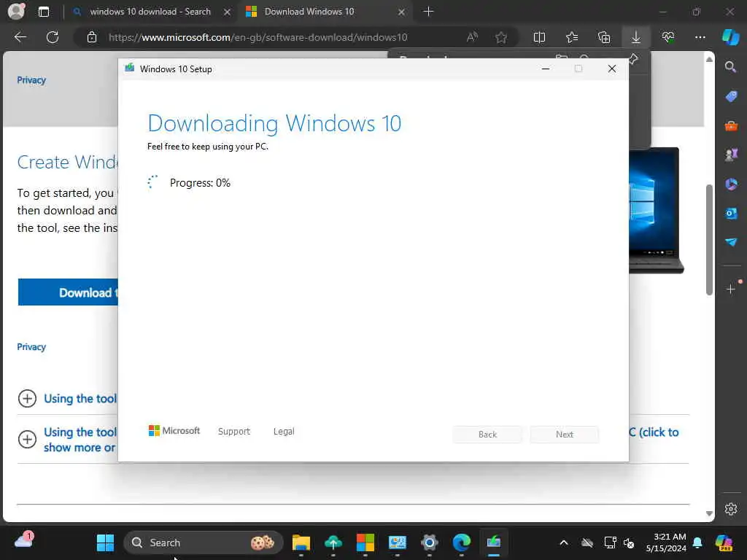Add page to favorites star icon
Screen dimensions: 747x560
(501, 37)
